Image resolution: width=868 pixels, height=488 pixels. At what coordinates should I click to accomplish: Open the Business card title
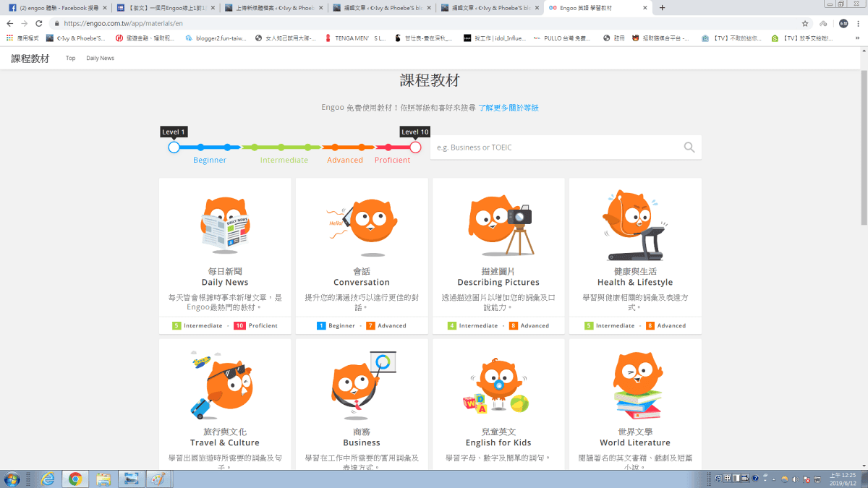(x=362, y=442)
